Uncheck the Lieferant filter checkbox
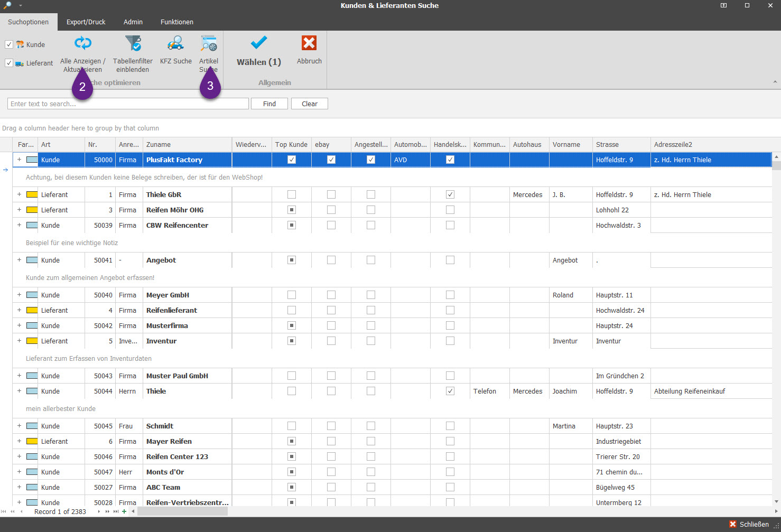The width and height of the screenshot is (781, 532). pyautogui.click(x=9, y=63)
